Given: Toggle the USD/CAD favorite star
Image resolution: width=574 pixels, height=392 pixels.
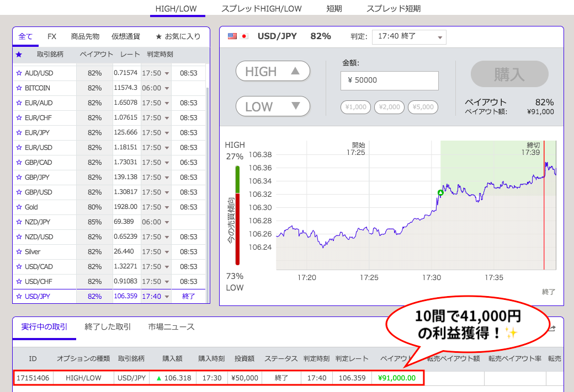Looking at the screenshot, I should [x=19, y=267].
